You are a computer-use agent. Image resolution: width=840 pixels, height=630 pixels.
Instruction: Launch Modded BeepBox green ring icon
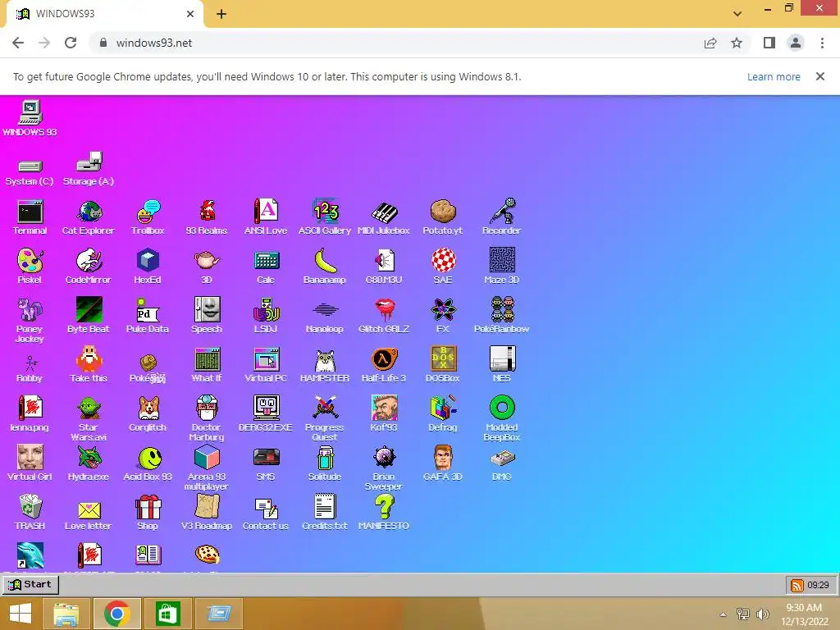point(501,419)
